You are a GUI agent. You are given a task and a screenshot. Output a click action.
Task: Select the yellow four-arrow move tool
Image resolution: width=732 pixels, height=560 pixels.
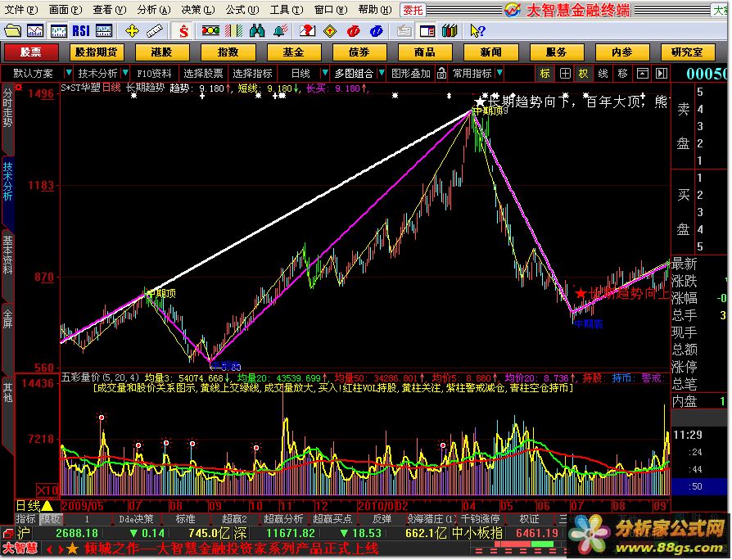132,31
